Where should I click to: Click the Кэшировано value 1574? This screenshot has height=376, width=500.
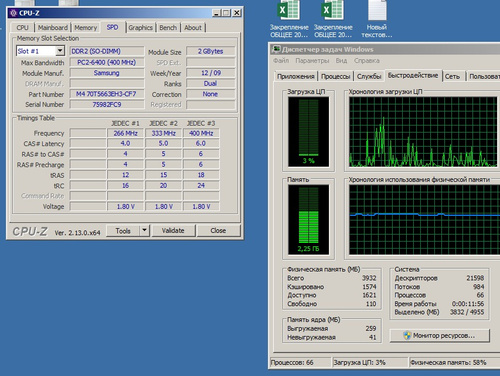coord(369,287)
